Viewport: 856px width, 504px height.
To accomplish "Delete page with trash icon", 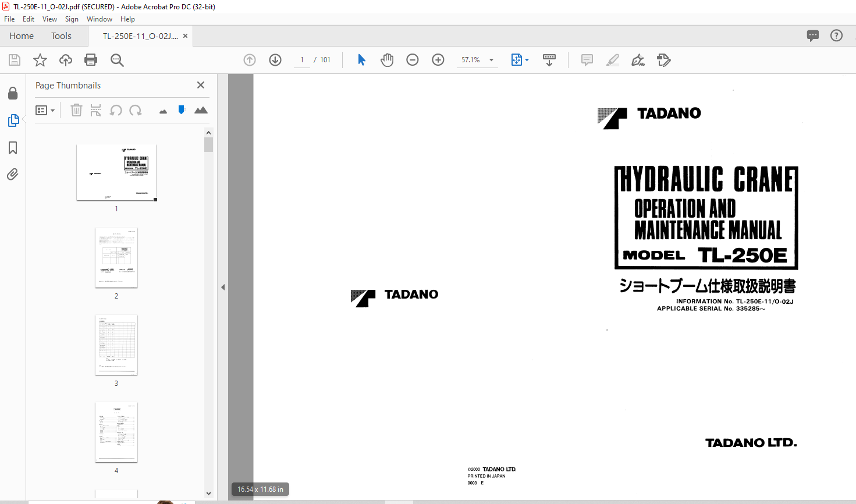I will (76, 110).
